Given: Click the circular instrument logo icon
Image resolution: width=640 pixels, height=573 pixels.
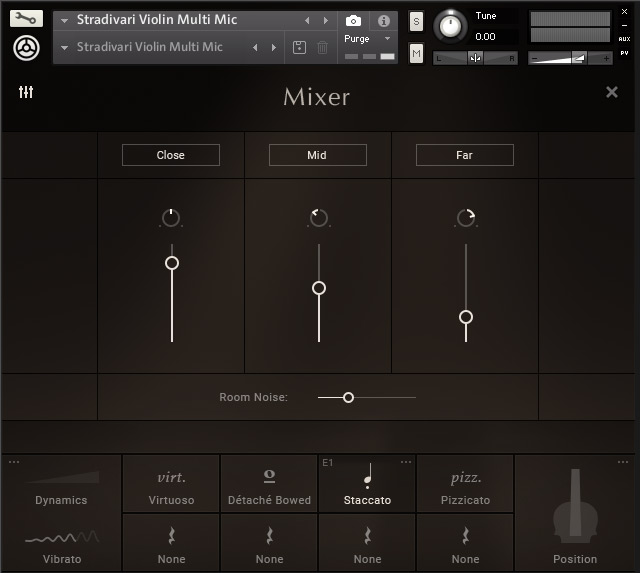Looking at the screenshot, I should click(x=26, y=48).
